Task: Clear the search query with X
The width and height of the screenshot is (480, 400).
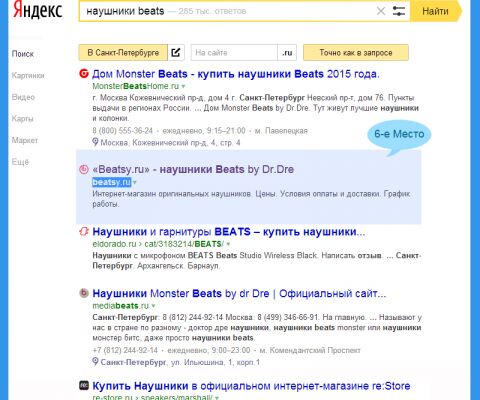Action: [381, 11]
